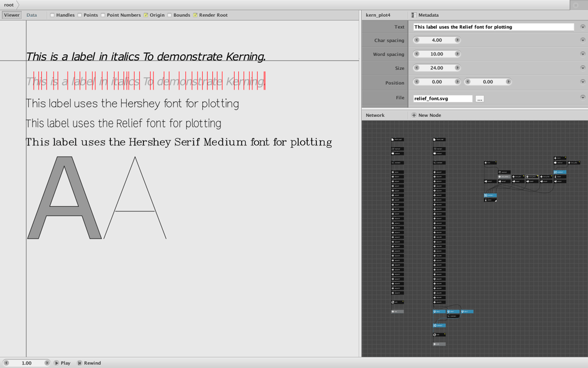The width and height of the screenshot is (588, 368).
Task: Enable the Bounds checkbox
Action: [x=169, y=15]
